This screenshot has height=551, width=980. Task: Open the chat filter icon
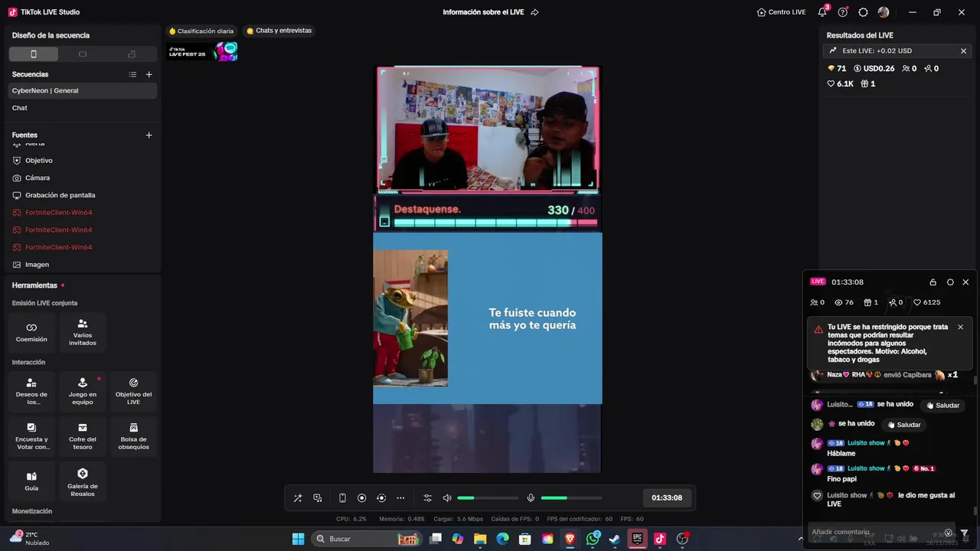tap(965, 533)
